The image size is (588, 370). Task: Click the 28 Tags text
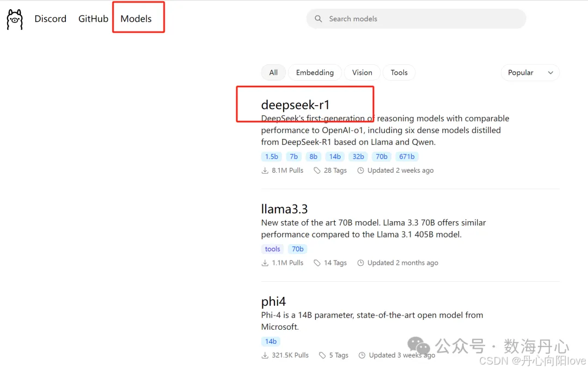pyautogui.click(x=335, y=171)
